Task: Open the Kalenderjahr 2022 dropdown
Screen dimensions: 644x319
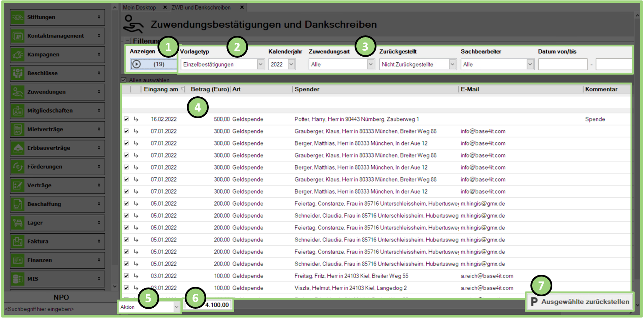Action: [x=291, y=64]
